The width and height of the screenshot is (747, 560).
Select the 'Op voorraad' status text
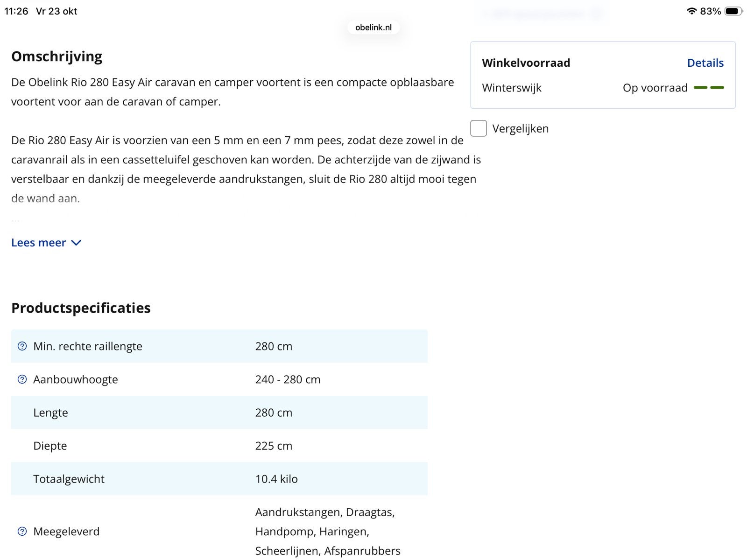tap(655, 88)
